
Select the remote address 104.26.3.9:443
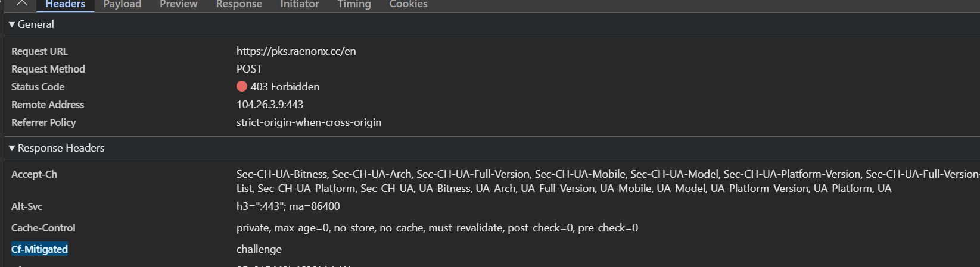coord(270,105)
